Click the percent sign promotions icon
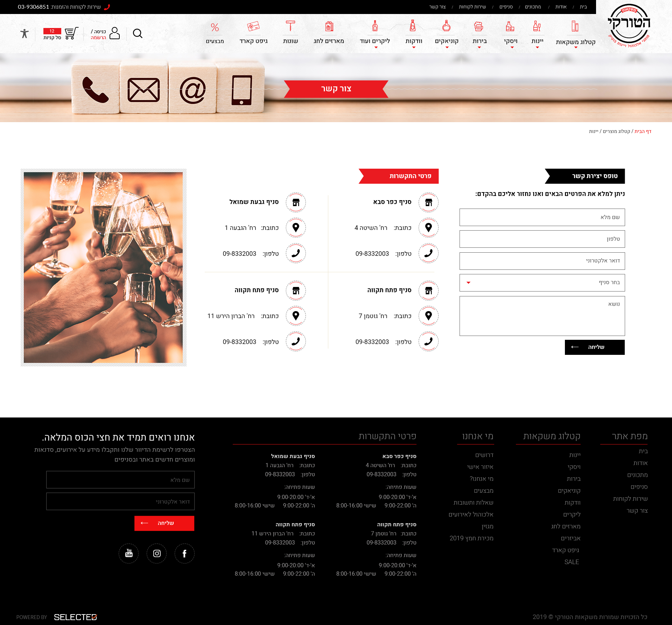Viewport: 672px width, 625px height. (215, 27)
